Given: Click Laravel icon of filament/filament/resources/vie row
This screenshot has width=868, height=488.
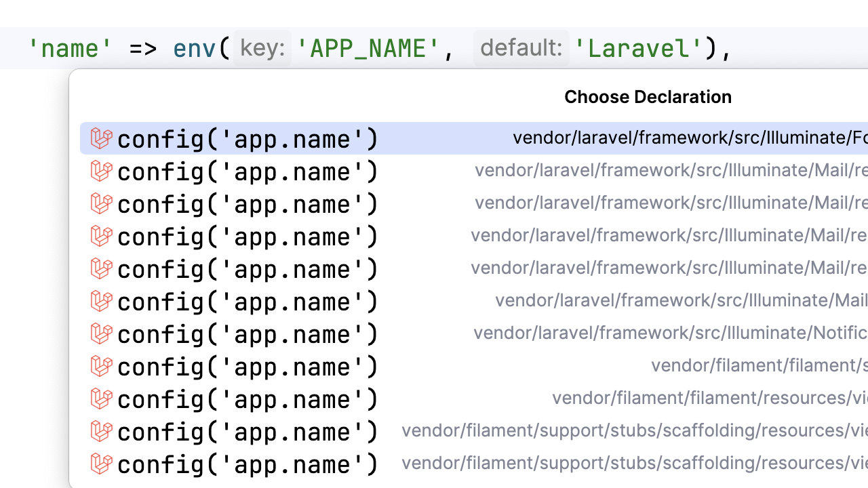Looking at the screenshot, I should tap(101, 399).
